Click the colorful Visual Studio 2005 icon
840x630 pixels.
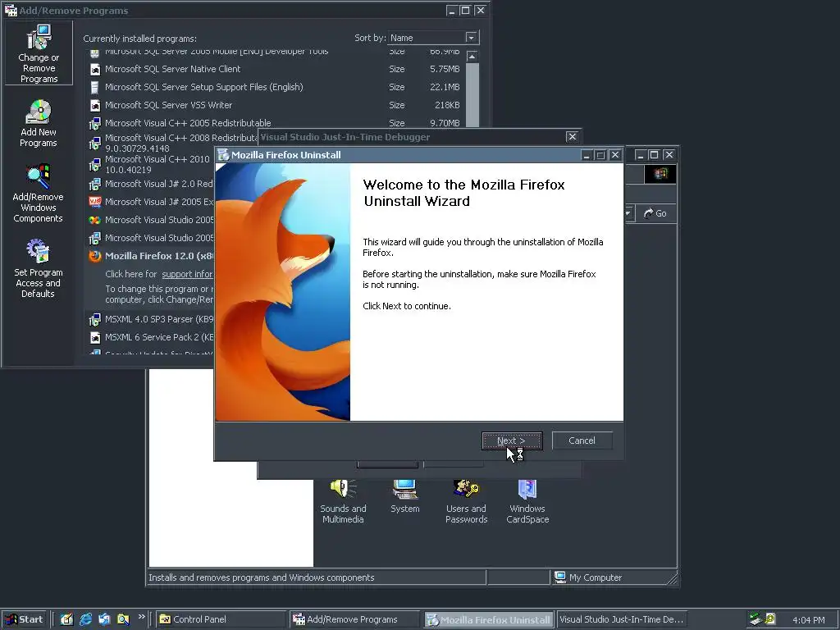[95, 220]
